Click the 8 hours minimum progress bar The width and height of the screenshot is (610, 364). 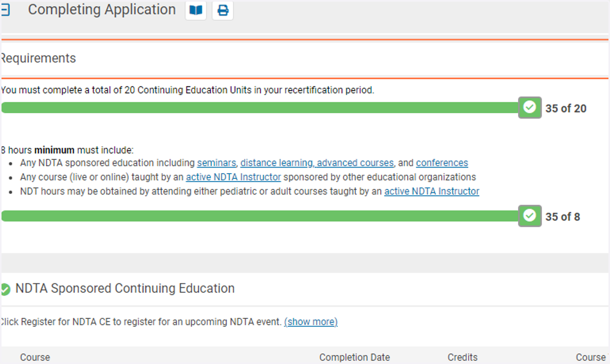click(x=260, y=216)
